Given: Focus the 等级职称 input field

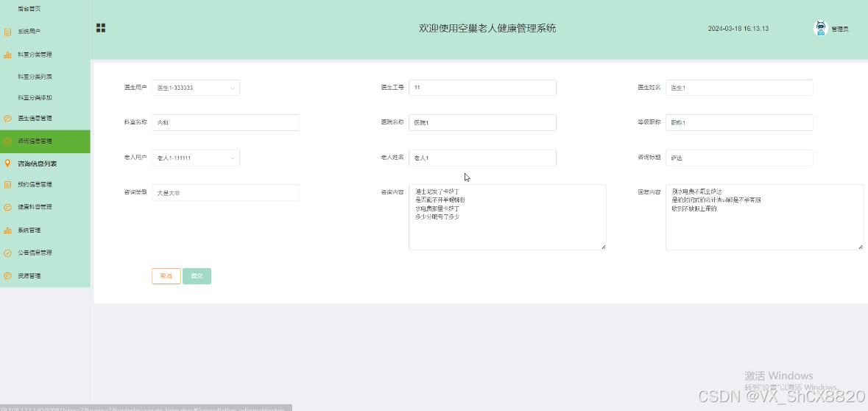Looking at the screenshot, I should click(x=740, y=122).
